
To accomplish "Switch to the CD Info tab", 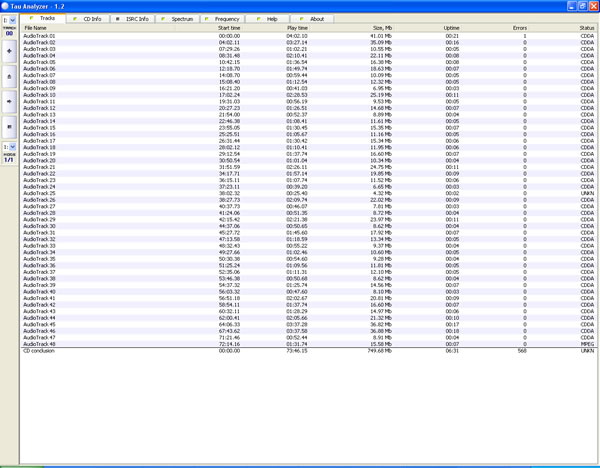I will (89, 19).
